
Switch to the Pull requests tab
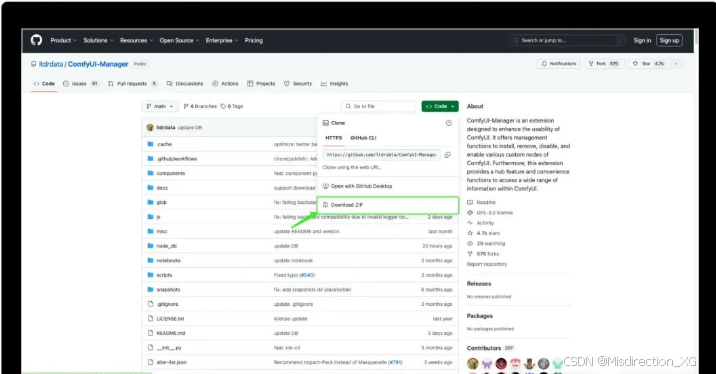pyautogui.click(x=132, y=84)
